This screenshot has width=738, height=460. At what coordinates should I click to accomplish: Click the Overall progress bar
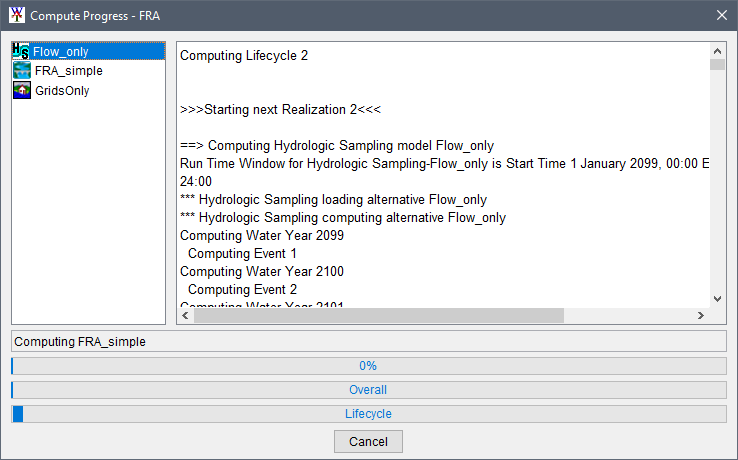[369, 390]
